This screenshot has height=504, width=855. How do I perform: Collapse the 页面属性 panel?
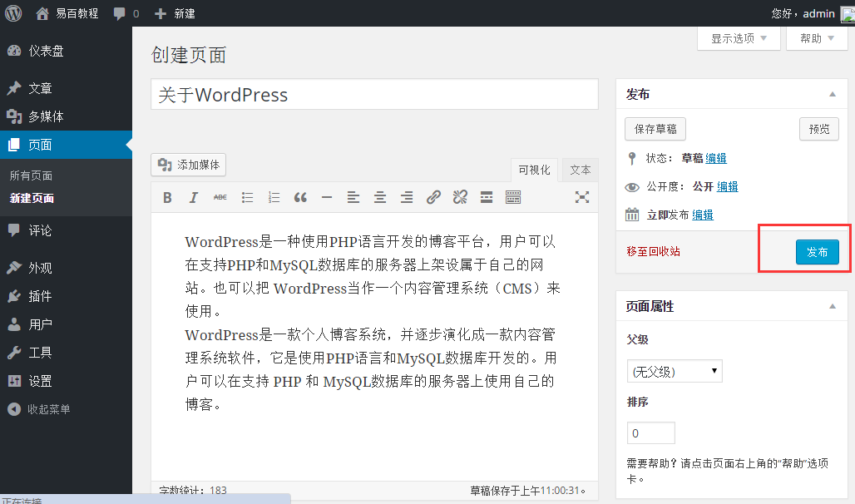tap(833, 307)
